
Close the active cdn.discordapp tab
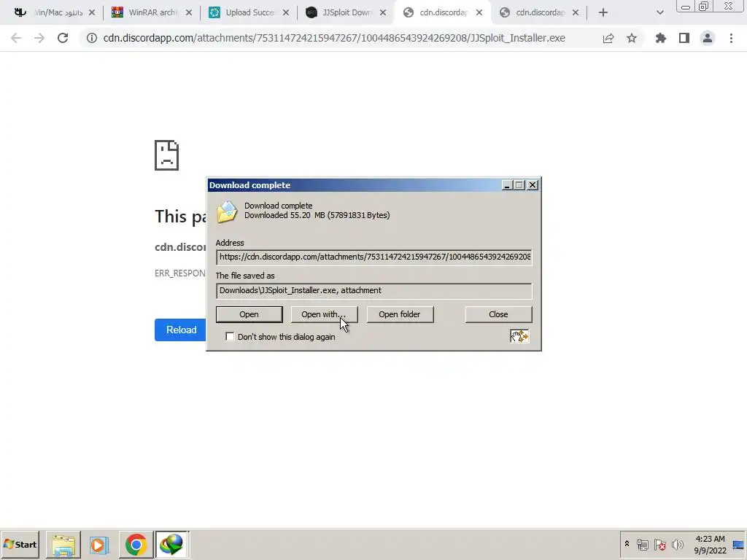pos(479,13)
